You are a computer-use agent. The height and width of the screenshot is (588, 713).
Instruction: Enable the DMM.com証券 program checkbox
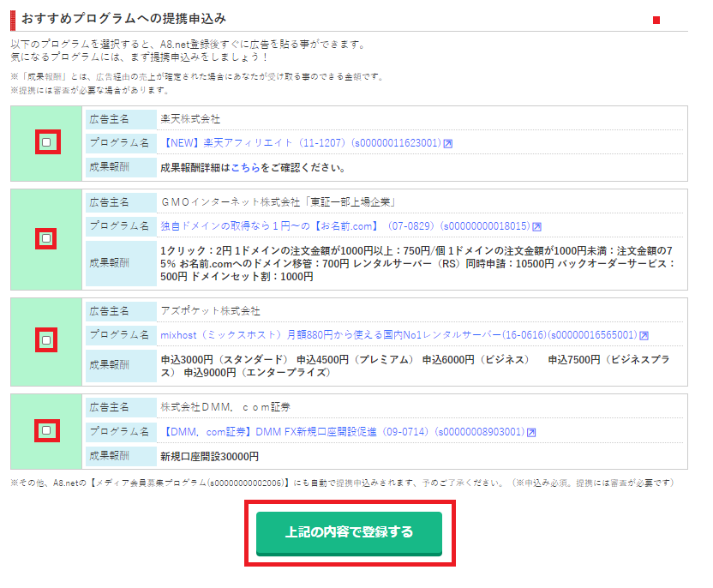(x=46, y=430)
